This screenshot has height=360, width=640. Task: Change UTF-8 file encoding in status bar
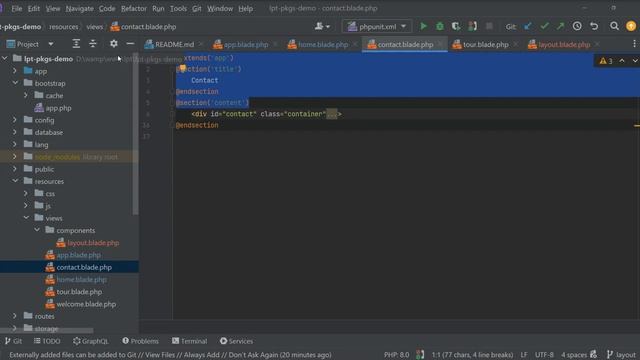[x=544, y=355]
